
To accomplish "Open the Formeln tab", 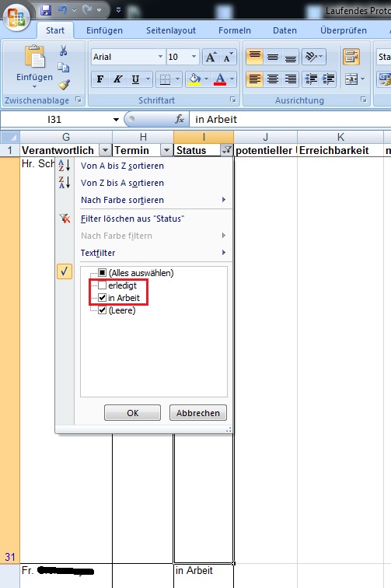I will click(x=235, y=30).
